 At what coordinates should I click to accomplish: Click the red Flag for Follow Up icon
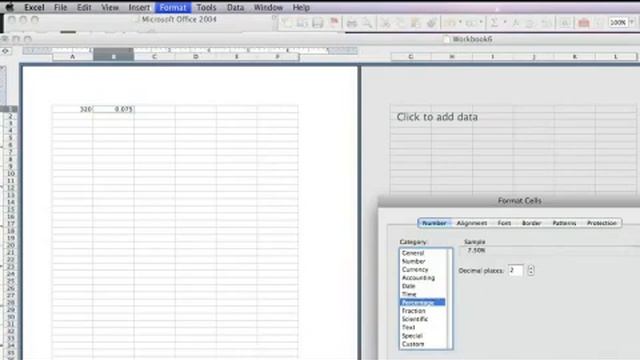pyautogui.click(x=334, y=23)
